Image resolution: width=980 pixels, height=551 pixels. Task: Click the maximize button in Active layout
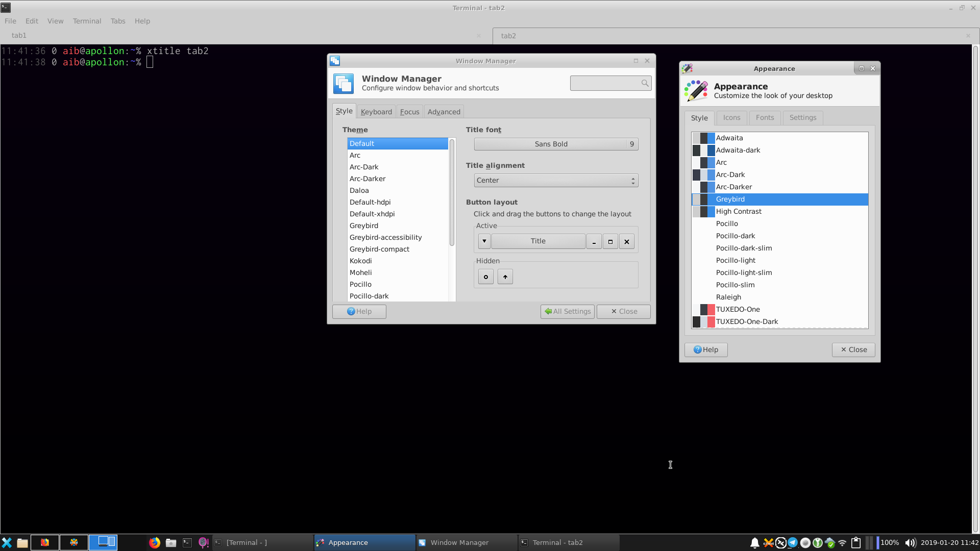tap(610, 241)
